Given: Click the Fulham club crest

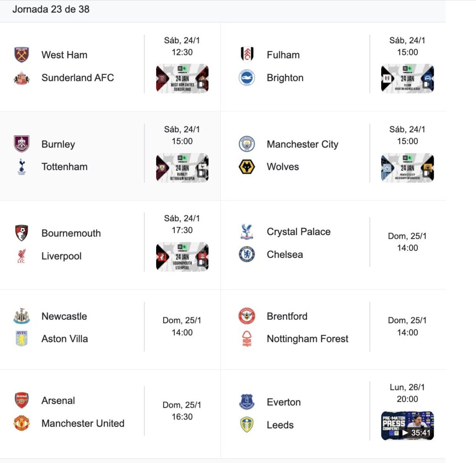Looking at the screenshot, I should [x=247, y=55].
